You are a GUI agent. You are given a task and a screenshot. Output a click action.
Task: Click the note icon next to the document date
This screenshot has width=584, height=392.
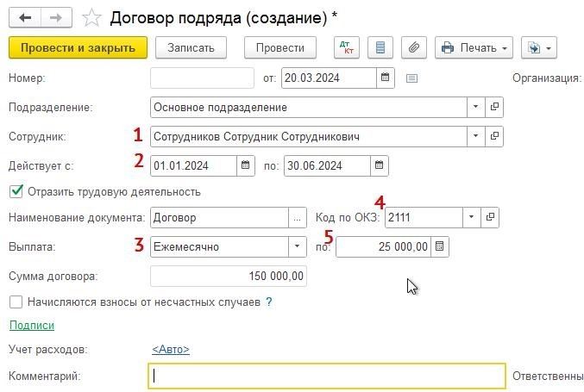411,78
